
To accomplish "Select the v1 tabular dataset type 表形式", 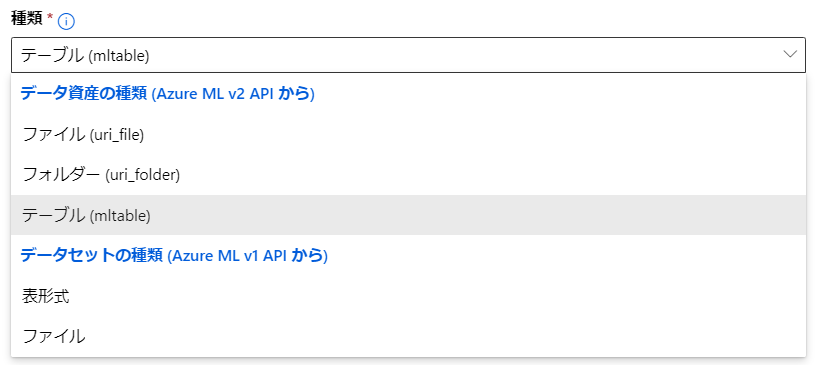I will tap(408, 296).
